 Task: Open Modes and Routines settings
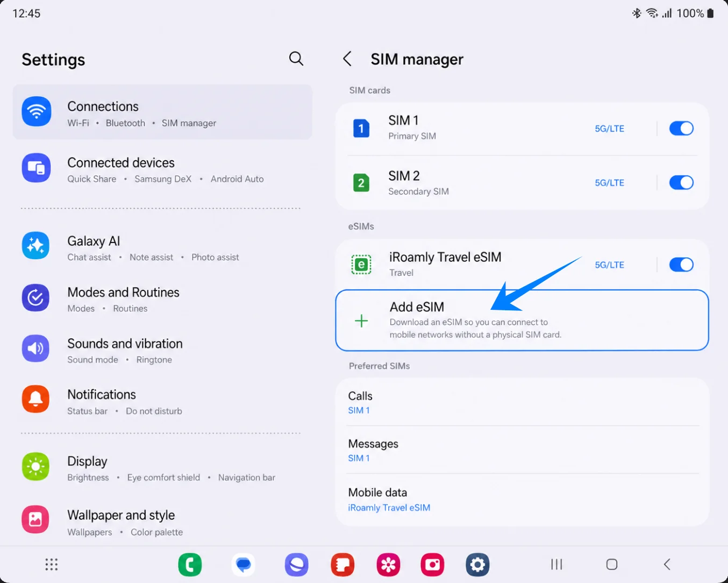click(x=162, y=298)
